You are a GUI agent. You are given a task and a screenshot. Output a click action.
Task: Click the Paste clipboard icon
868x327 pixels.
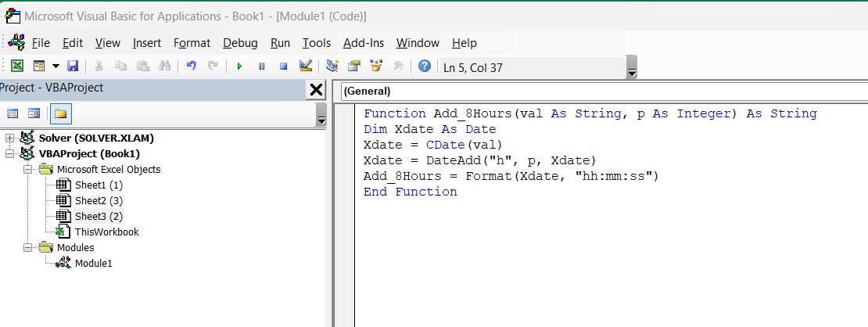pyautogui.click(x=143, y=66)
